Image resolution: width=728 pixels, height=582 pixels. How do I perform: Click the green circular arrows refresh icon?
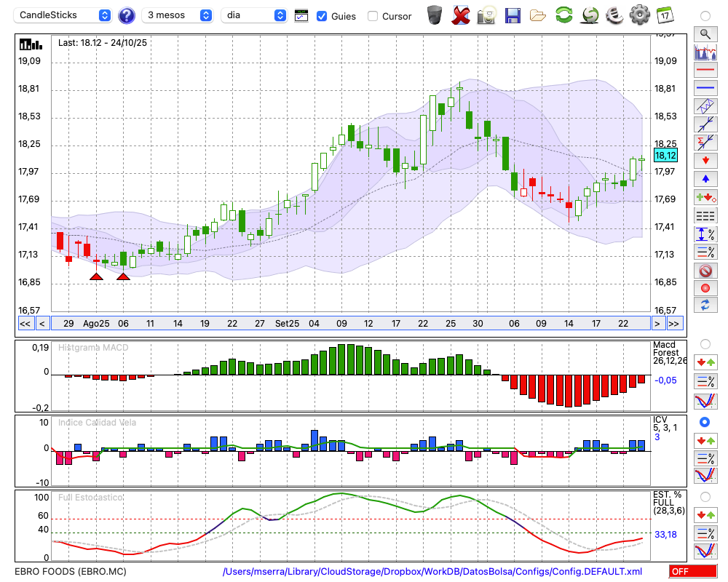563,15
